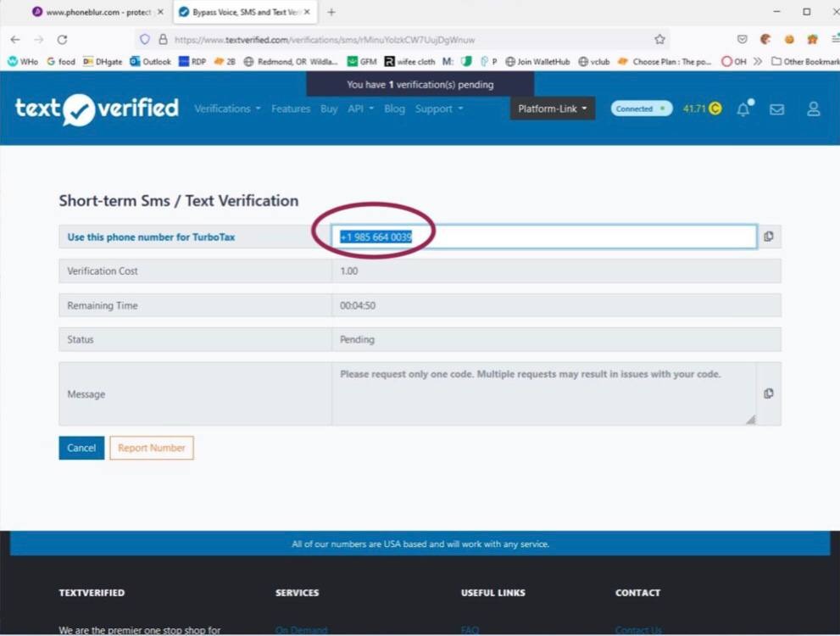Open the wifee cloth bookmark
Viewport: 840px width, 636px height.
(x=409, y=62)
